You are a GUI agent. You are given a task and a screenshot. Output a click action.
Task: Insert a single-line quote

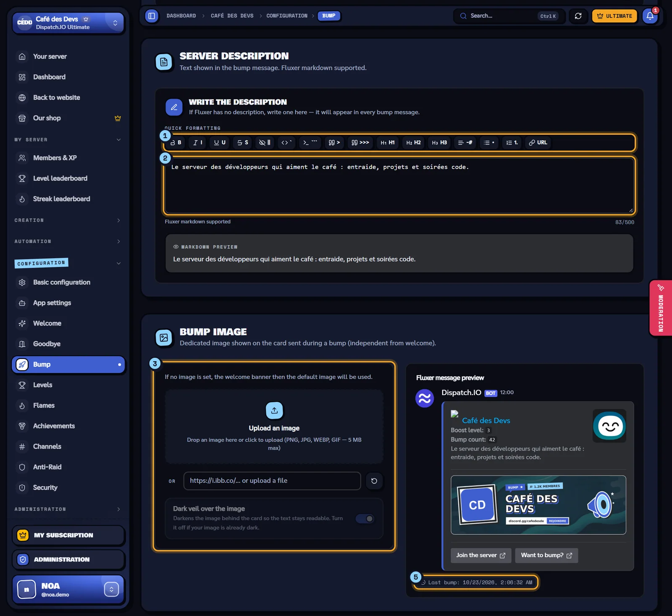(x=334, y=143)
